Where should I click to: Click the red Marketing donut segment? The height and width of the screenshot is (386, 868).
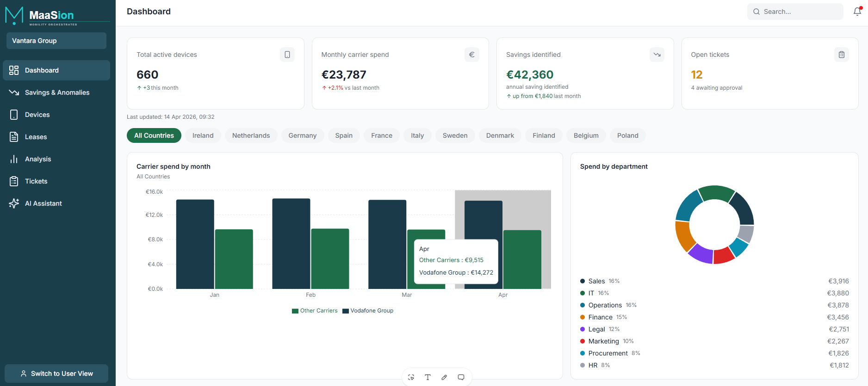point(724,256)
